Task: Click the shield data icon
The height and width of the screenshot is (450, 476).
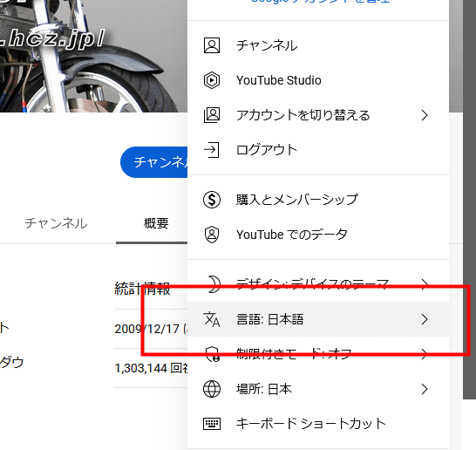Action: click(212, 235)
